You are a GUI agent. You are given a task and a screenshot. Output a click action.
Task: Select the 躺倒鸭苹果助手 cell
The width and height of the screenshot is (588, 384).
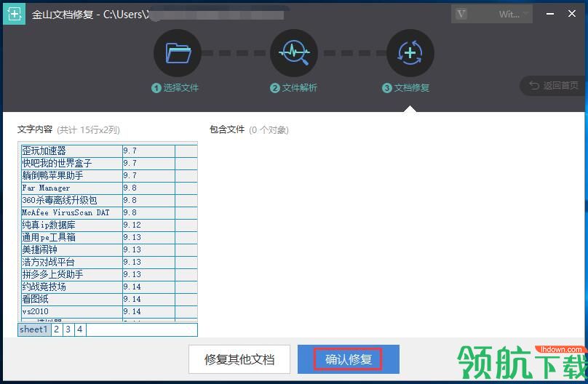pyautogui.click(x=71, y=176)
